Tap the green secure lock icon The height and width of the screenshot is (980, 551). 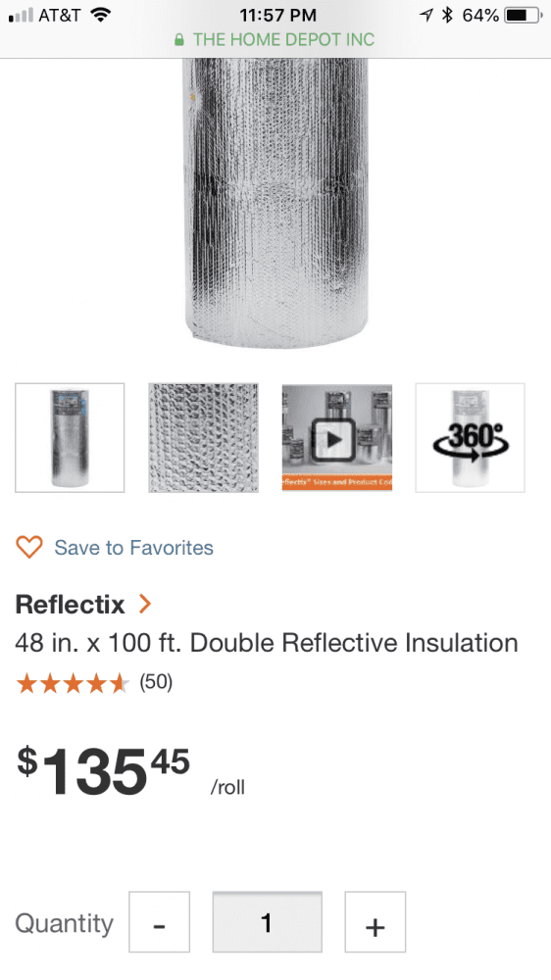(179, 40)
